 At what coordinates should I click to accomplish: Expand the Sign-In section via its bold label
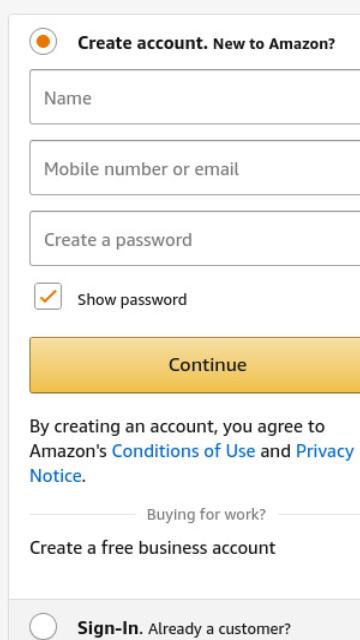[x=110, y=628]
